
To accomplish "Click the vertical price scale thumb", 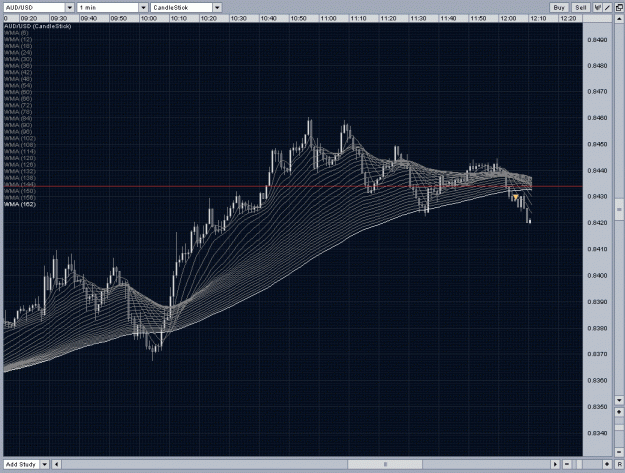I will (619, 210).
